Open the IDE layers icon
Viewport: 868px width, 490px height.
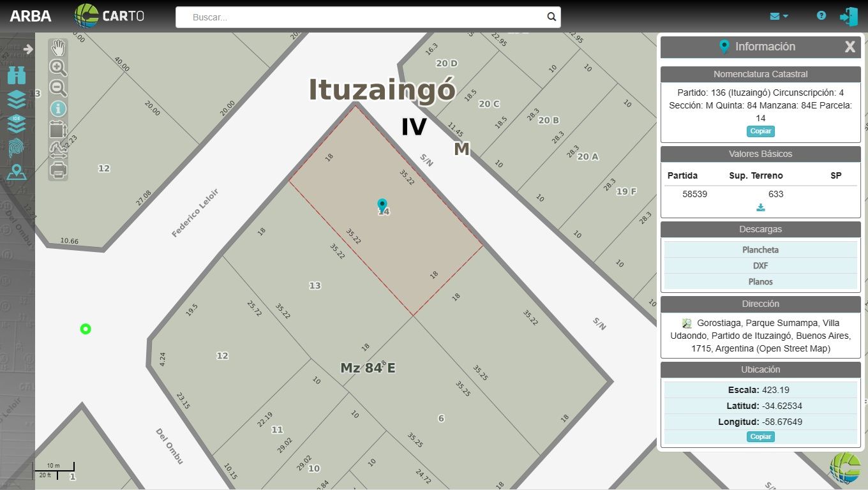tap(17, 123)
